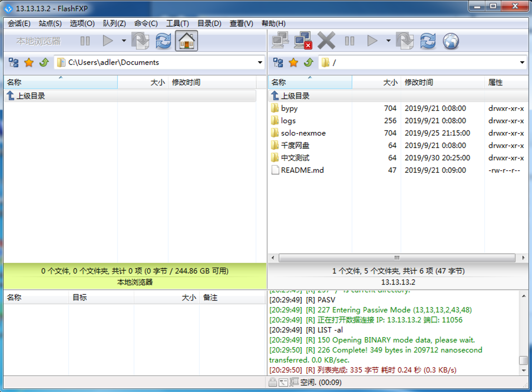Sort local pane by 名称 column
The width and height of the screenshot is (532, 392).
coord(61,82)
